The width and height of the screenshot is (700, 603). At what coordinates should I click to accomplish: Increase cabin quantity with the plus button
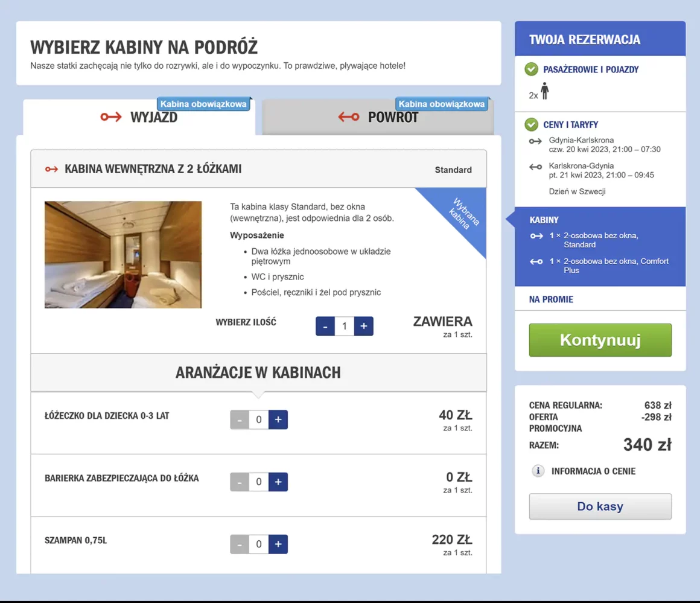(x=363, y=326)
